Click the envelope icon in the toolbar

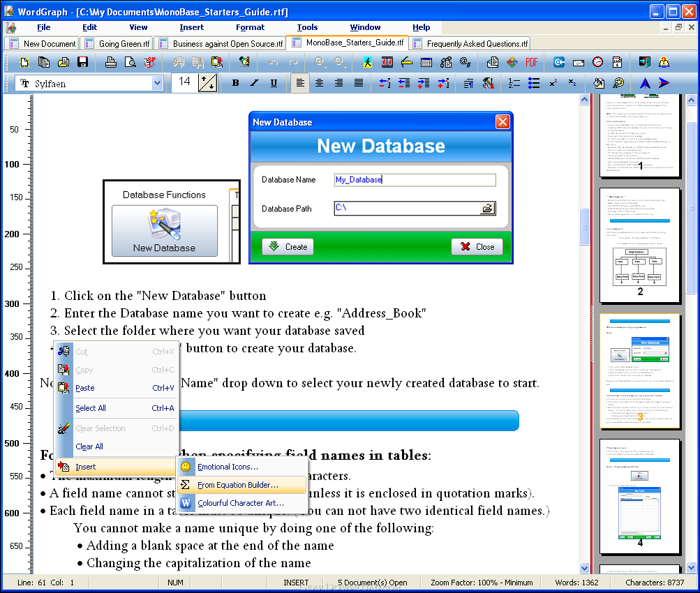click(x=579, y=62)
